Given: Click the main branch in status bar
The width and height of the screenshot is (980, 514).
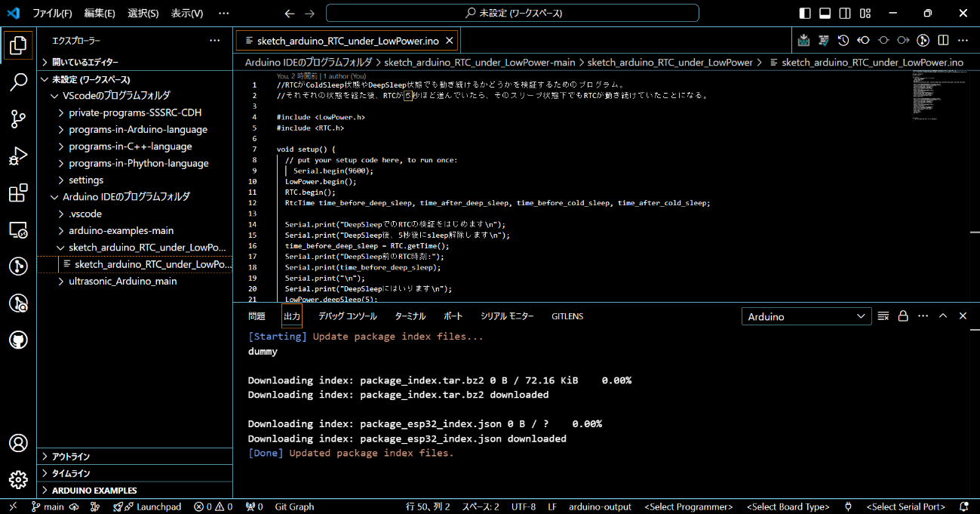Looking at the screenshot, I should 48,506.
